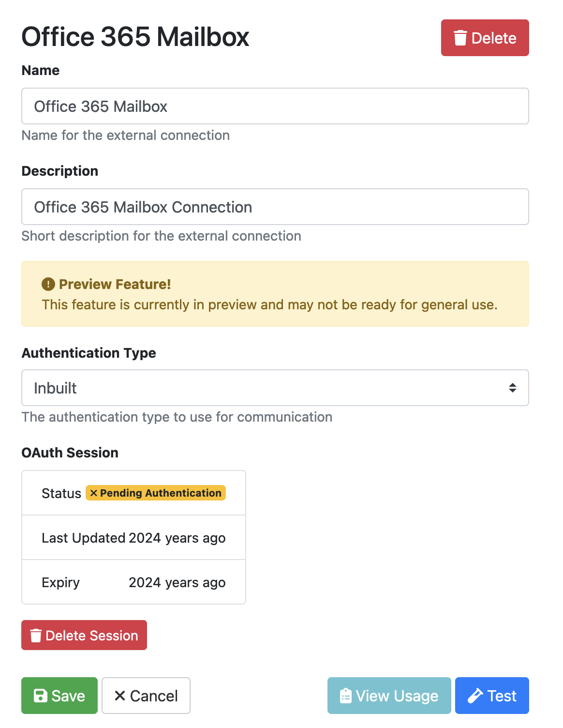Click the trash icon in the Delete button
The height and width of the screenshot is (728, 563).
[x=460, y=38]
